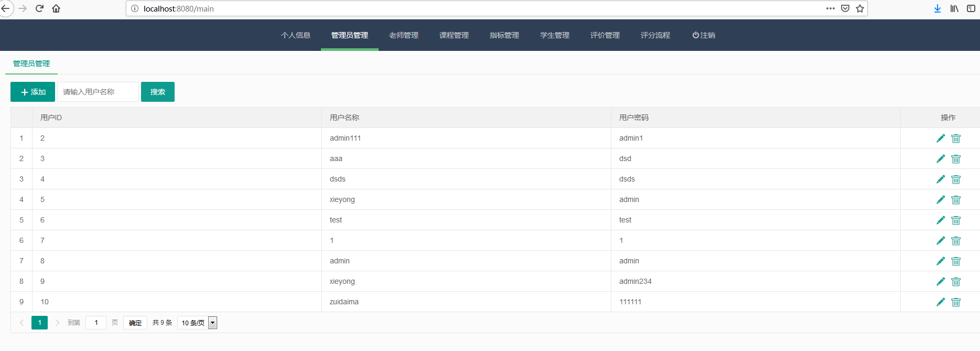Select the zuidaima username cell
This screenshot has width=980, height=351.
tap(466, 302)
